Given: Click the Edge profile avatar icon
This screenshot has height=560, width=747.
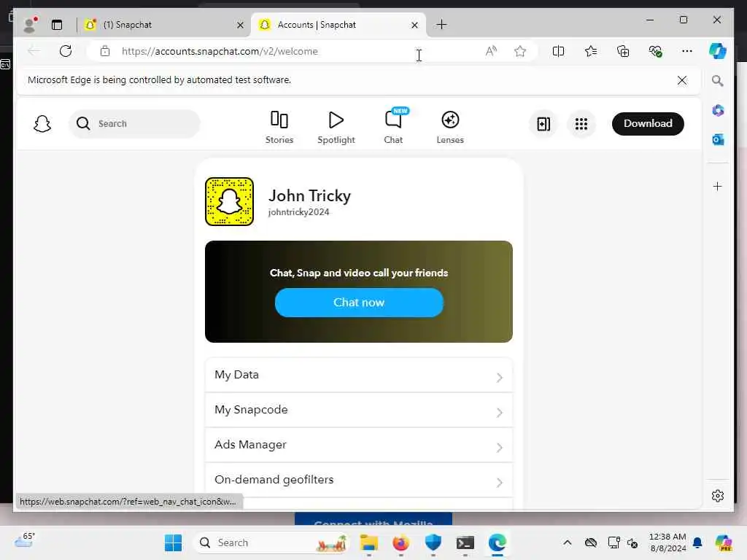Looking at the screenshot, I should 31,25.
